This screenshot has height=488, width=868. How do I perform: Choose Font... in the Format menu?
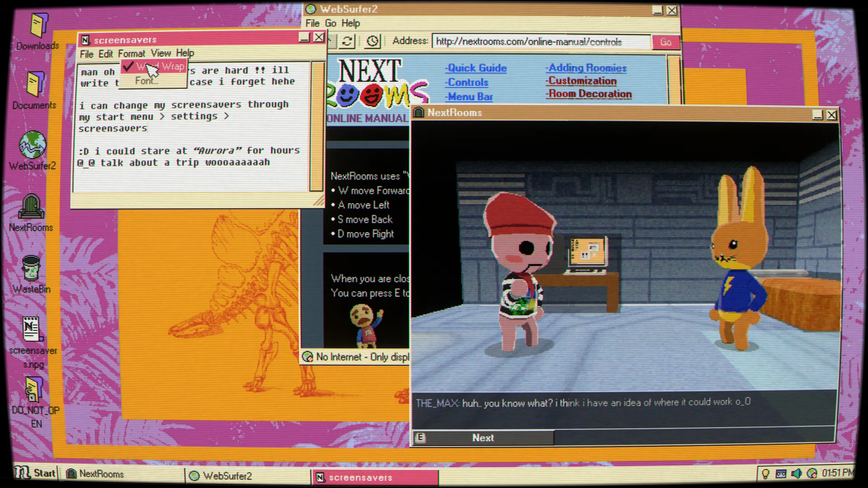[154, 81]
